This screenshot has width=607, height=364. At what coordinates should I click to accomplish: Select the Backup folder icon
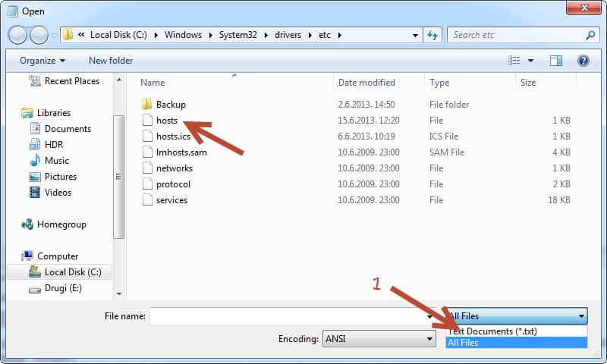[x=148, y=105]
